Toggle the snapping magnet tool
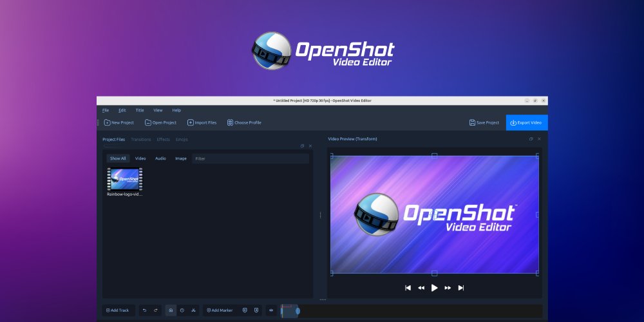This screenshot has height=322, width=644. pos(171,310)
